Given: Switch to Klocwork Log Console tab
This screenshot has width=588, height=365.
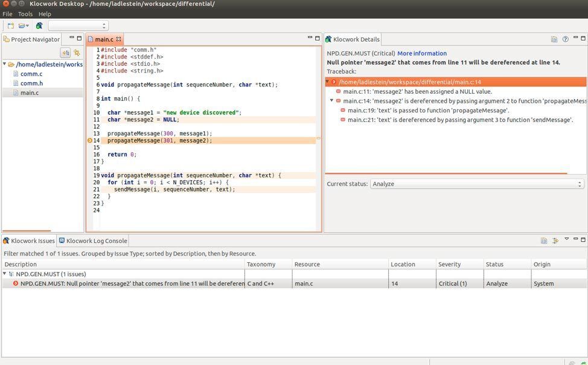Looking at the screenshot, I should coord(93,241).
